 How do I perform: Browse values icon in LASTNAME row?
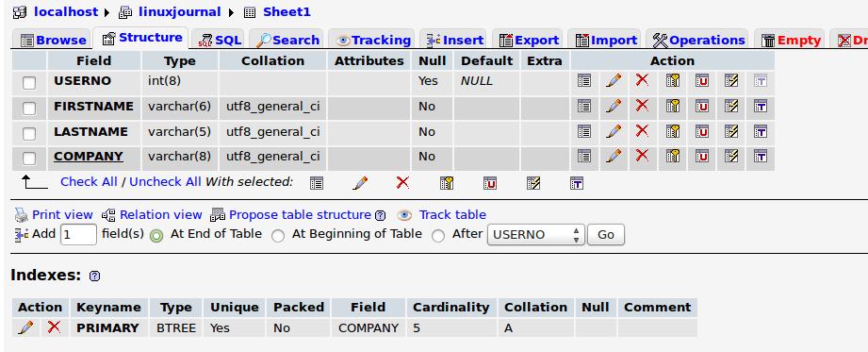[584, 131]
